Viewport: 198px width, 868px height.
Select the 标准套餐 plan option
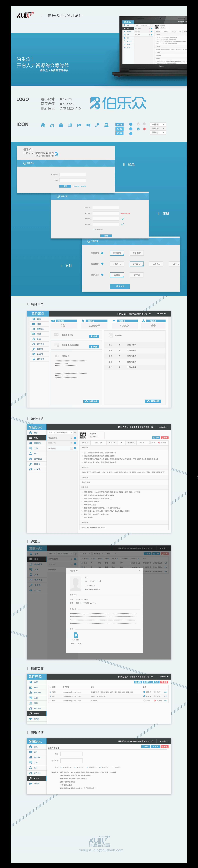click(x=117, y=253)
